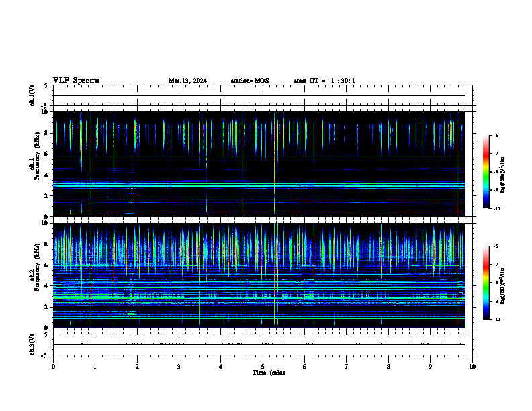The height and width of the screenshot is (411, 532).
Task: Click the "8" kHz tick on ch.2 frequency axis
Action: tap(46, 244)
